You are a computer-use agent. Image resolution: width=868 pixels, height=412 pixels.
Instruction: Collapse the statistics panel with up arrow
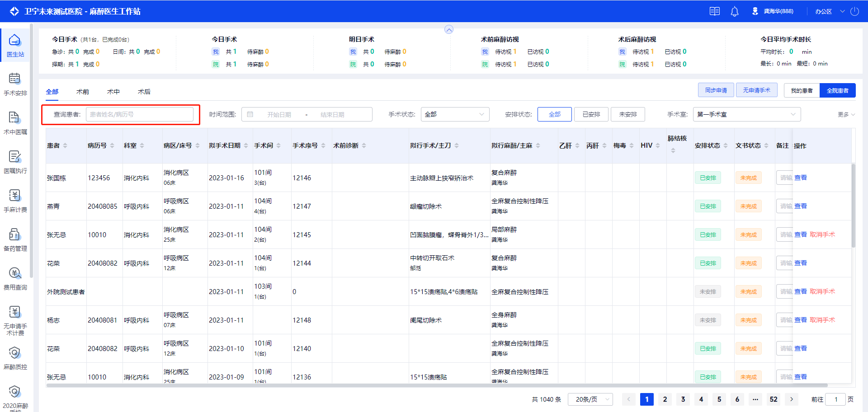[x=449, y=29]
